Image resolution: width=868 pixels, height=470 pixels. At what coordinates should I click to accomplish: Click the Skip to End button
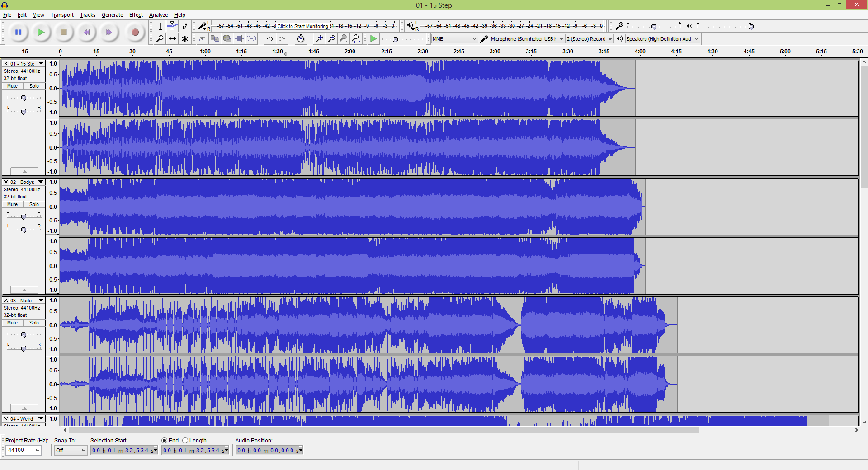coord(109,32)
